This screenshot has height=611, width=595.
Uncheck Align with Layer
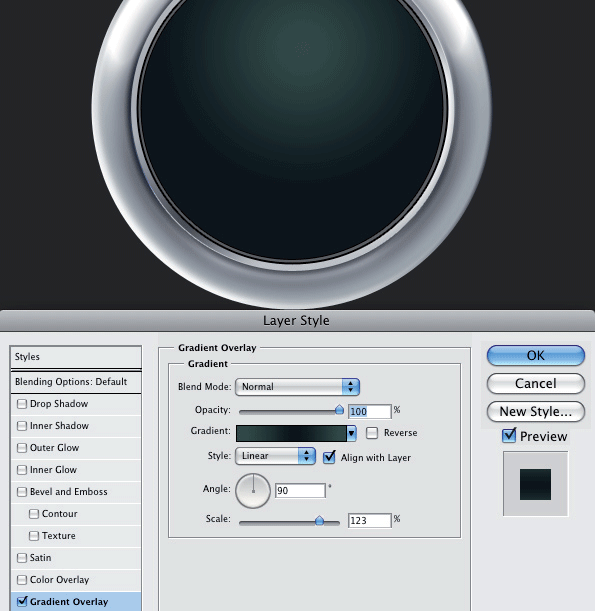pos(329,457)
